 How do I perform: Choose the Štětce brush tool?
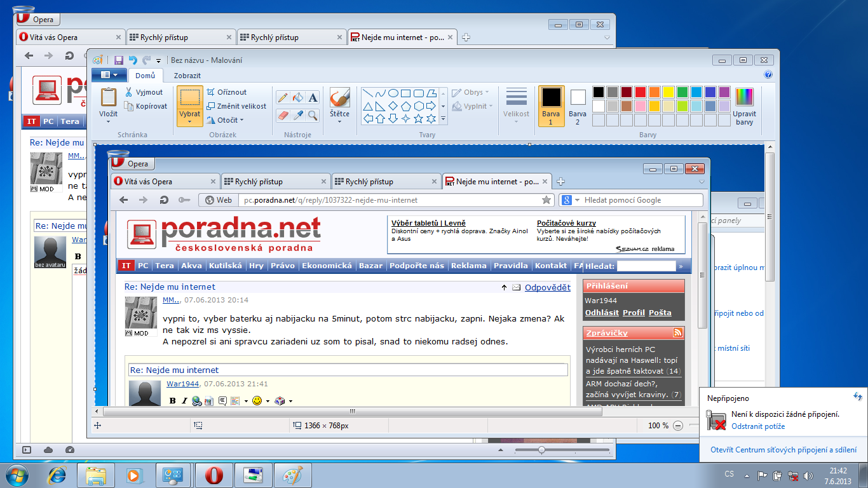click(x=339, y=98)
